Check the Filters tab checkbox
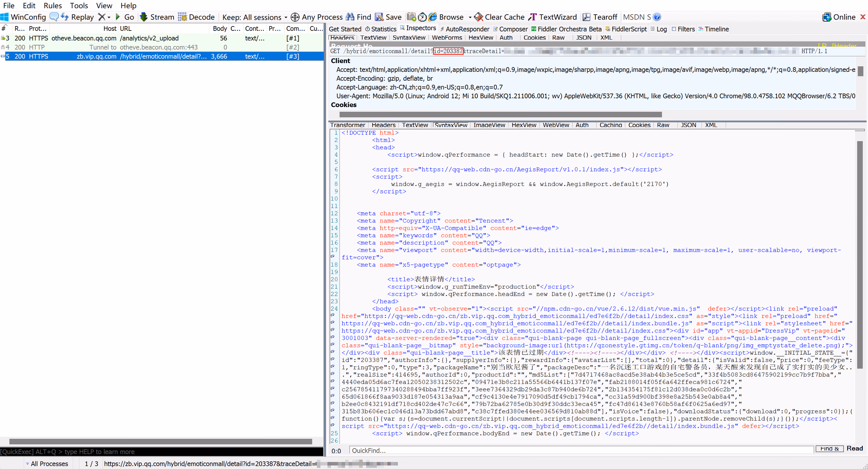 point(674,29)
